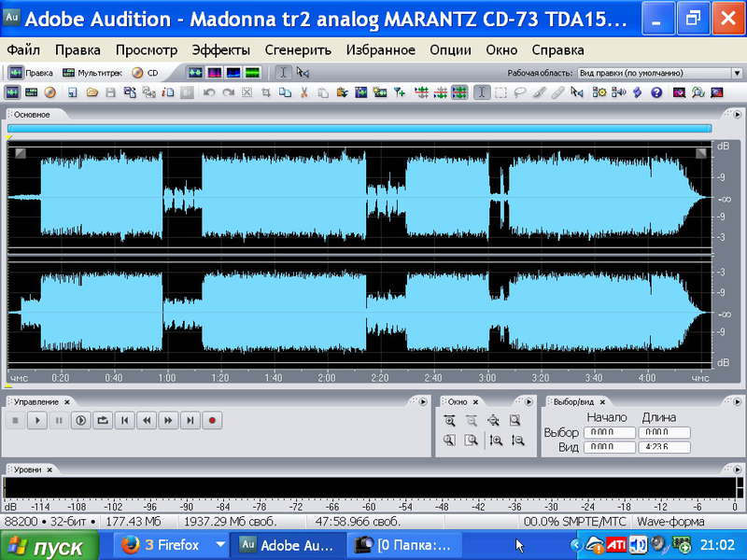The image size is (747, 560).
Task: Open the пуск Start button
Action: [x=49, y=546]
